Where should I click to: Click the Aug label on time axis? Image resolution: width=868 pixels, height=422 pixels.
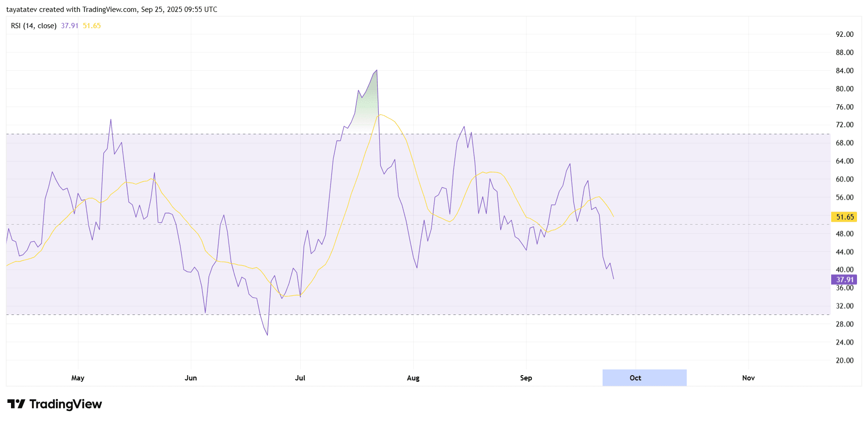413,378
